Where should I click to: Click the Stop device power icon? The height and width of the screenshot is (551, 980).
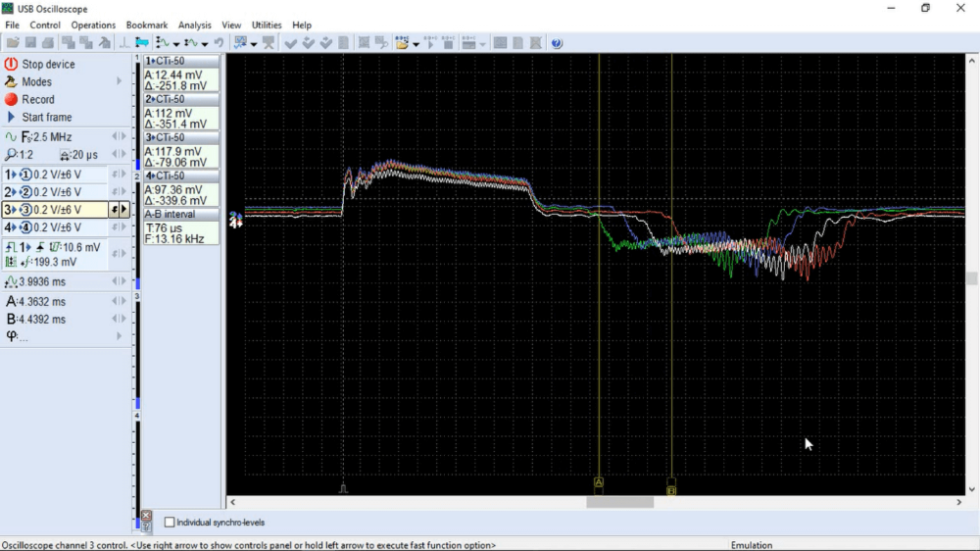pyautogui.click(x=12, y=64)
